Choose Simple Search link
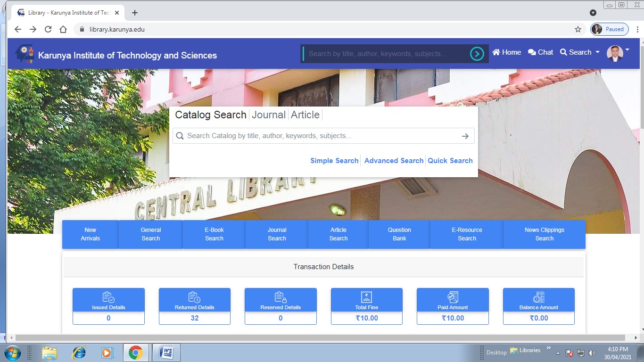 coord(334,161)
